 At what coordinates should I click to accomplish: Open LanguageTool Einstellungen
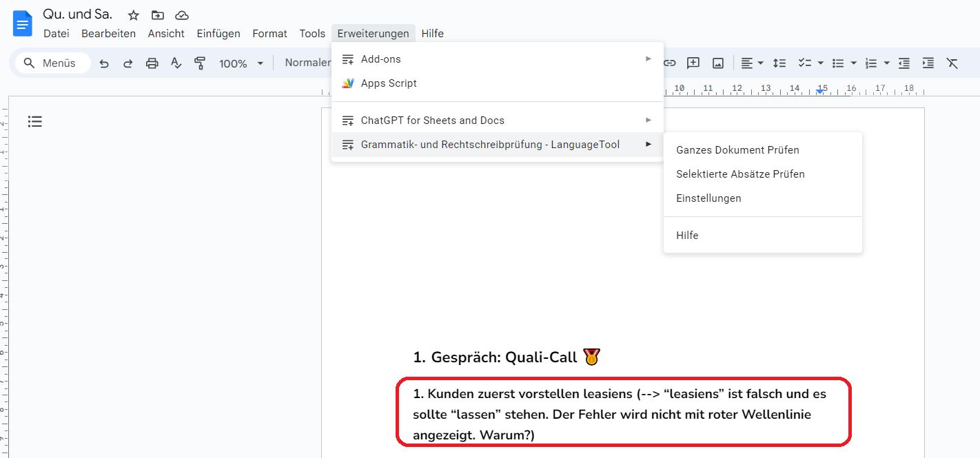[x=763, y=198]
